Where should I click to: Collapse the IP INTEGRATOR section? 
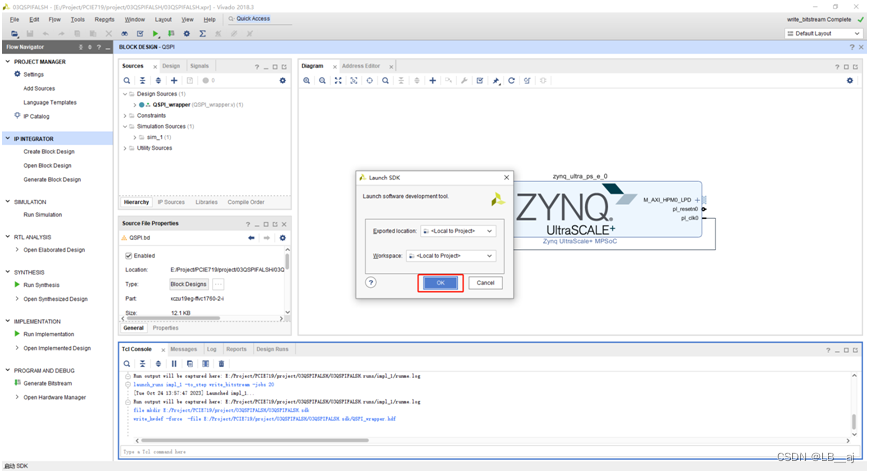pyautogui.click(x=7, y=138)
